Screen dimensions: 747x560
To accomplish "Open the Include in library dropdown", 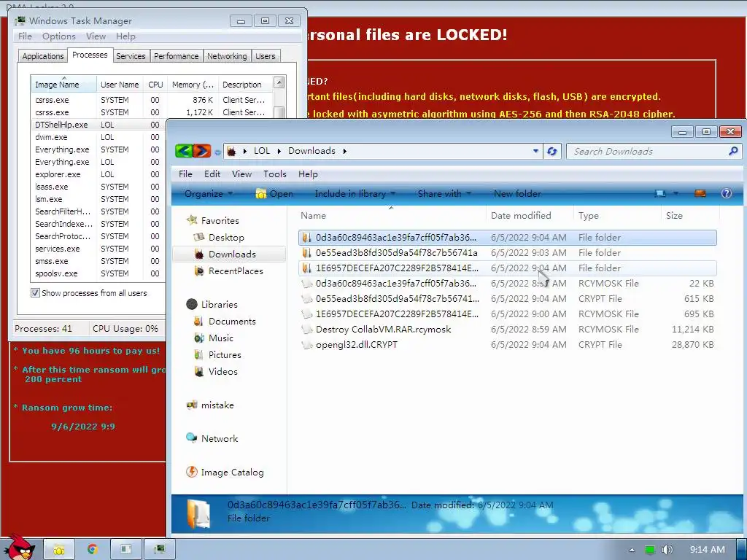I will coord(355,194).
